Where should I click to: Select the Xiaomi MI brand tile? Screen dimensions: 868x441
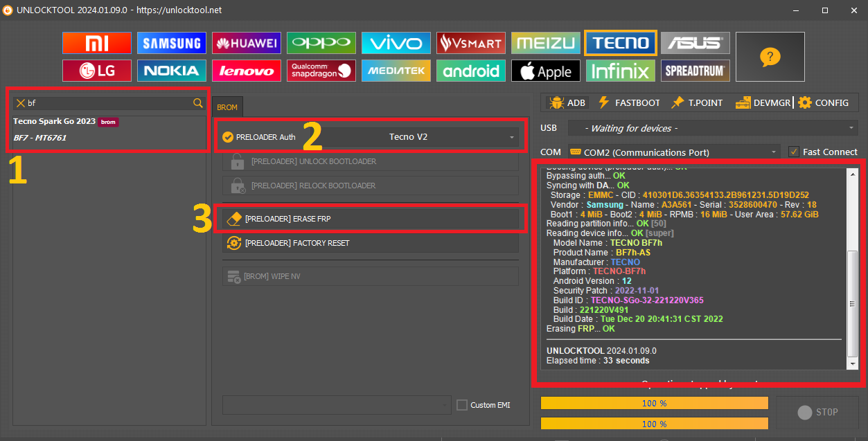pos(97,43)
